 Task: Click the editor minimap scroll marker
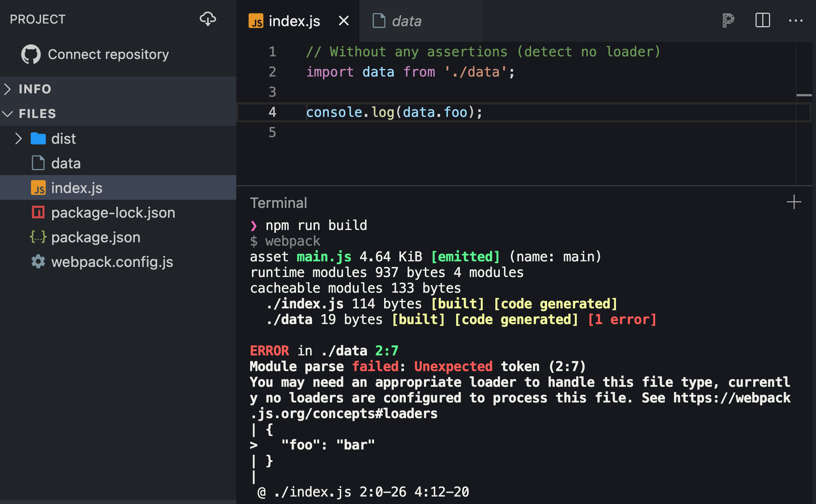[x=804, y=95]
